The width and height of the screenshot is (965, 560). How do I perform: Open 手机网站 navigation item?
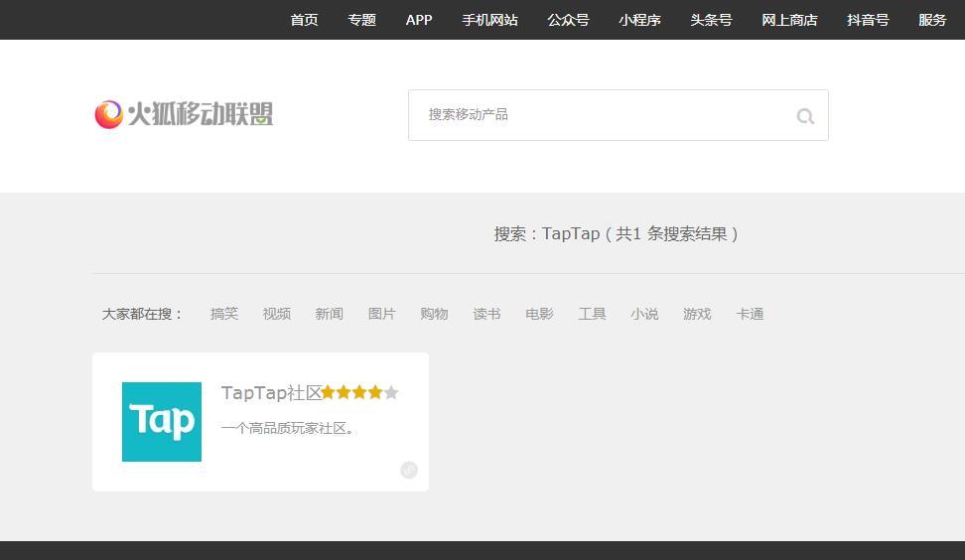coord(489,20)
